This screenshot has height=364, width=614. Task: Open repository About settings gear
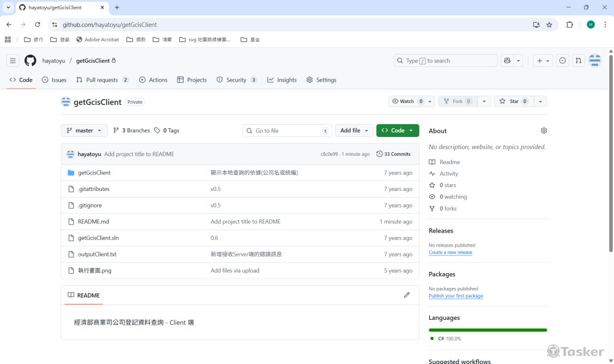point(543,131)
